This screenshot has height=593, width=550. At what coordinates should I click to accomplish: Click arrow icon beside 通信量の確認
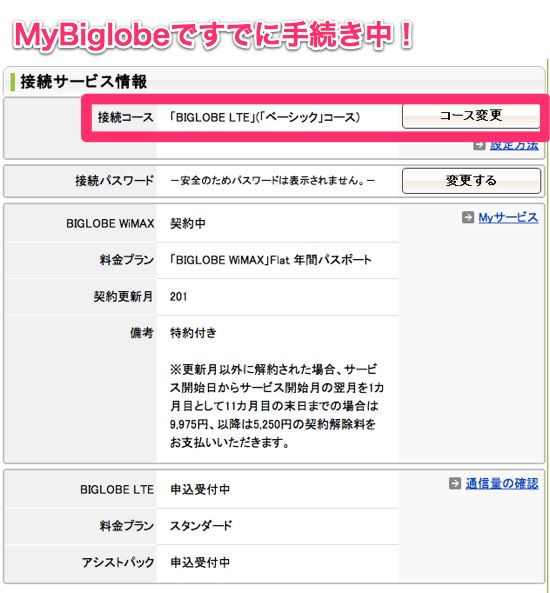click(x=455, y=483)
